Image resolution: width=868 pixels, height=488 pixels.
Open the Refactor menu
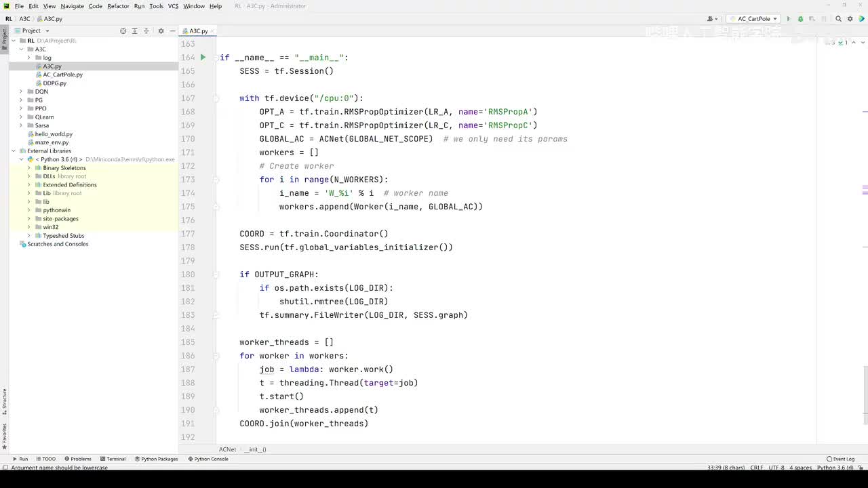(118, 6)
